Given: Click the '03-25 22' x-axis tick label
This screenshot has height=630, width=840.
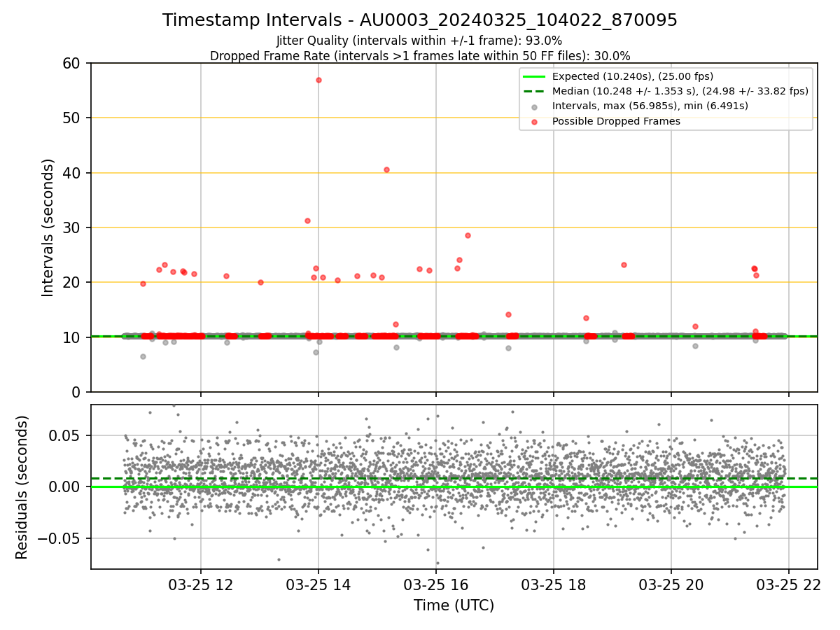Looking at the screenshot, I should (x=789, y=584).
